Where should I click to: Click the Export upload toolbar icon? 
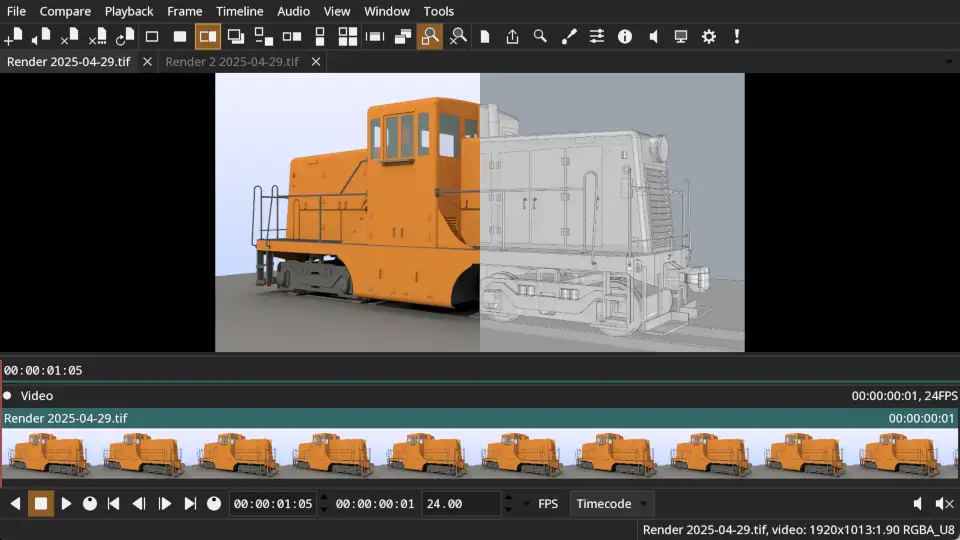[x=512, y=37]
